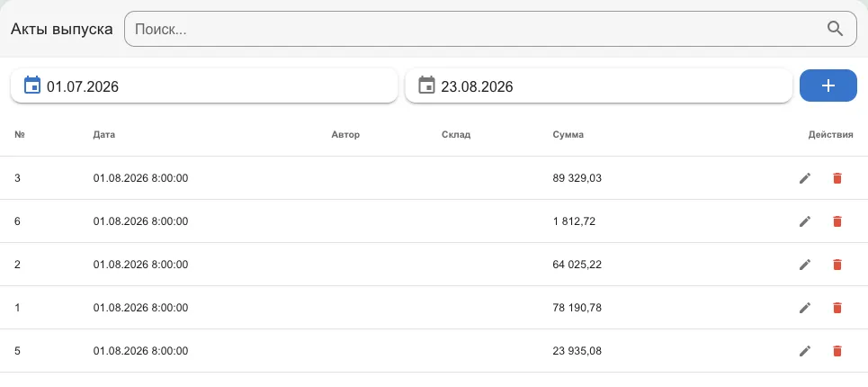Click the Действия column header
The image size is (868, 387).
830,134
